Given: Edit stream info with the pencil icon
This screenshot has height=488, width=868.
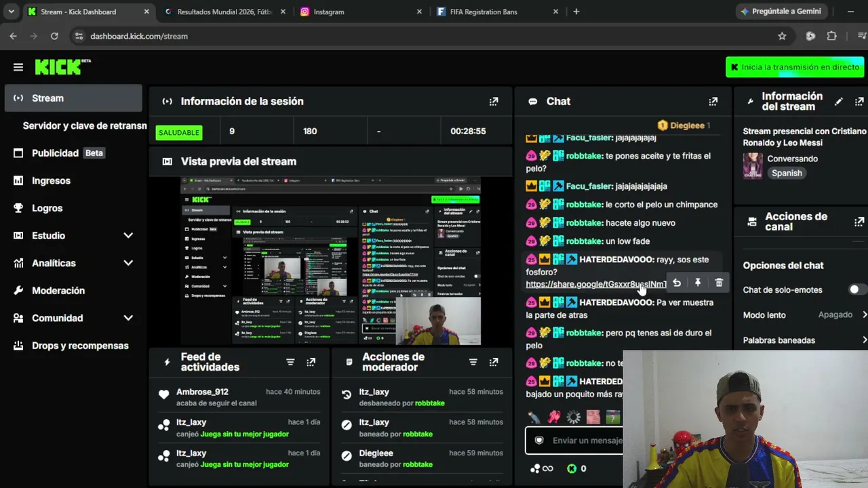Looking at the screenshot, I should (839, 102).
